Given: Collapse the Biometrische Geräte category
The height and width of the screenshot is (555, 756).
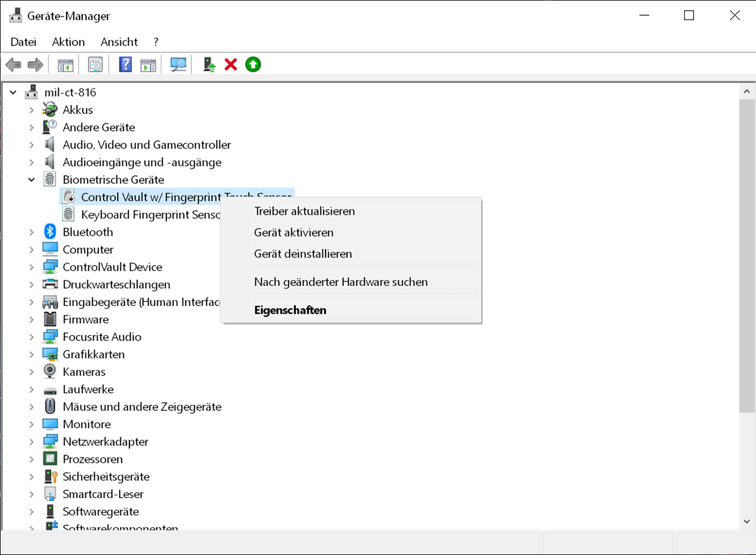Looking at the screenshot, I should pyautogui.click(x=31, y=180).
